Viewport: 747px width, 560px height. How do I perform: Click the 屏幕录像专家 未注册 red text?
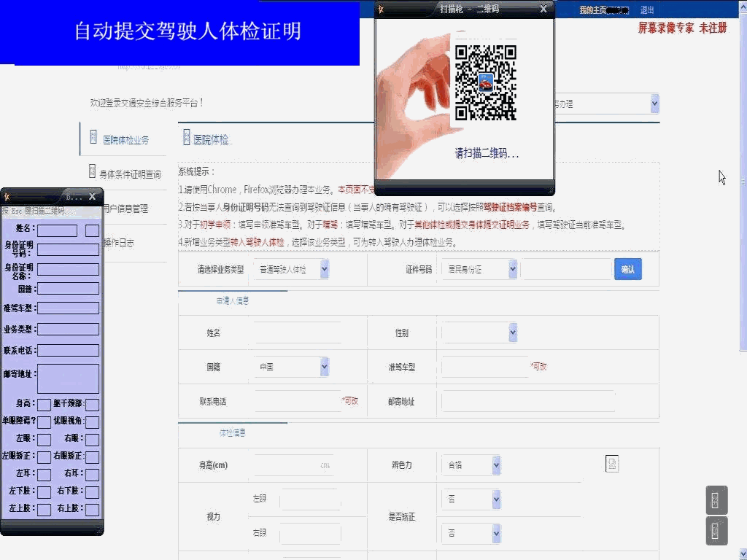682,28
